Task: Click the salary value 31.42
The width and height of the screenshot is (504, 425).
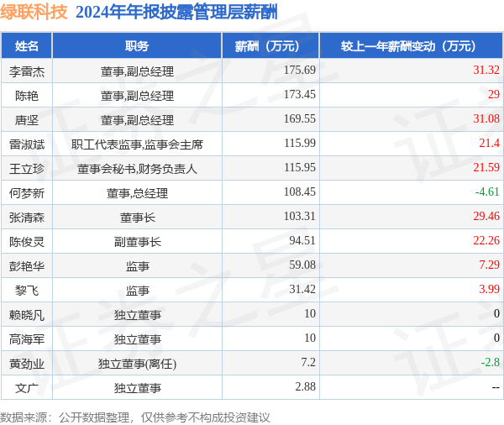Action: coord(302,289)
